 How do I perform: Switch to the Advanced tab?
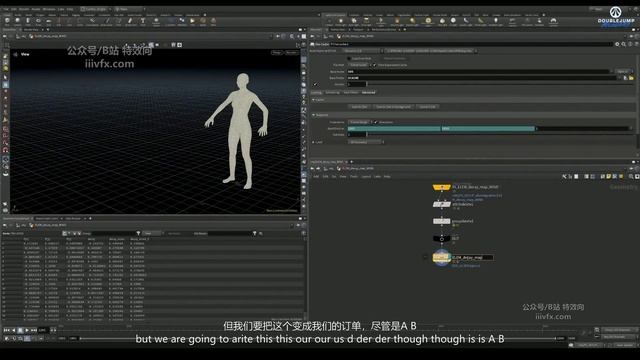[369, 93]
